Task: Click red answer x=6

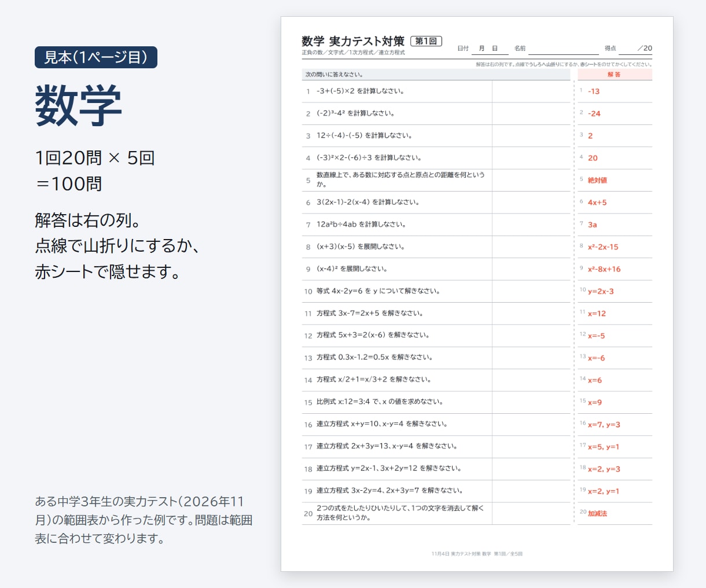Action: [x=595, y=380]
